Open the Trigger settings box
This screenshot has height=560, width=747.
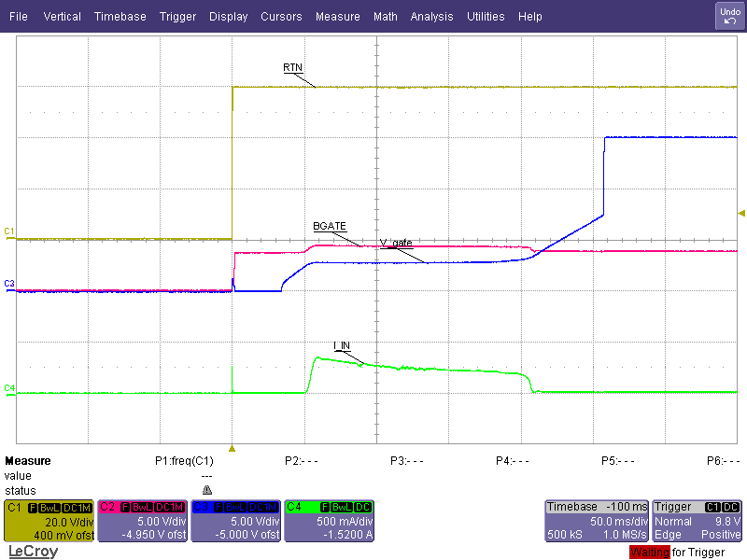(698, 521)
